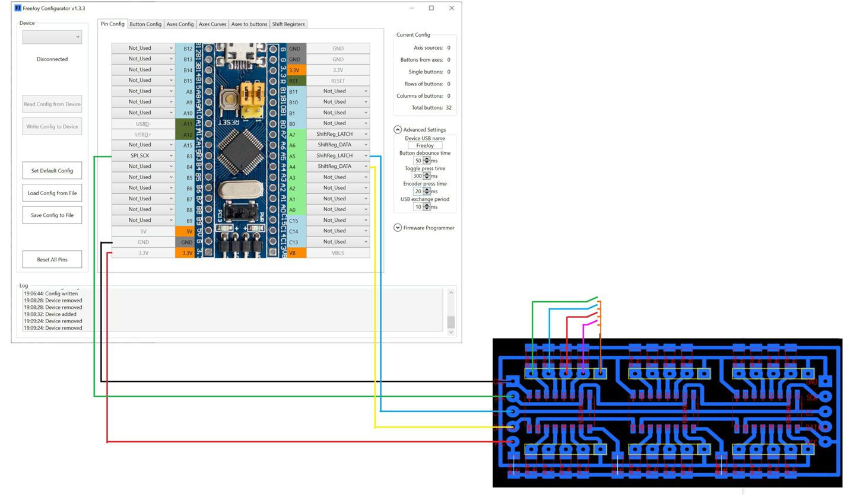Switch to the Button Config tab

[x=145, y=24]
